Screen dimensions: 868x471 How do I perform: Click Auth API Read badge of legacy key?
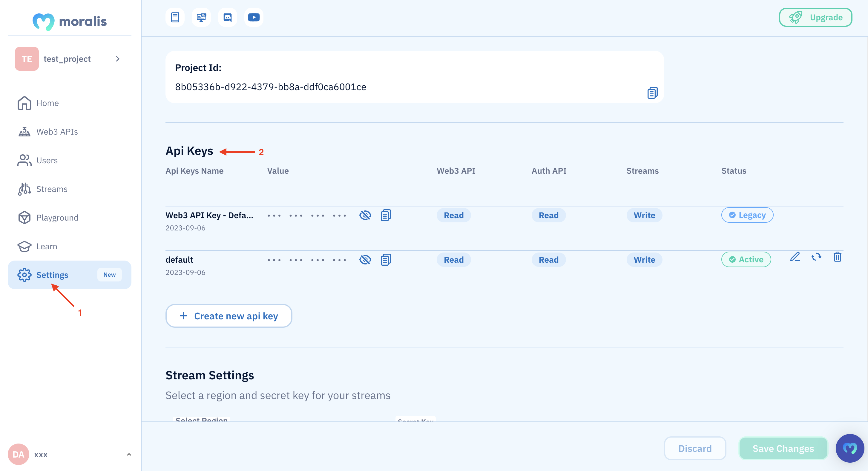pos(549,215)
